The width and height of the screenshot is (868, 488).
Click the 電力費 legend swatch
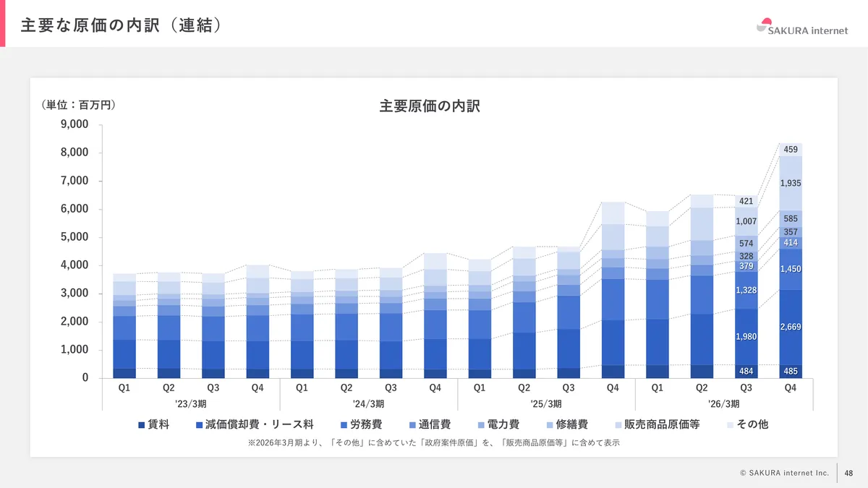(480, 425)
